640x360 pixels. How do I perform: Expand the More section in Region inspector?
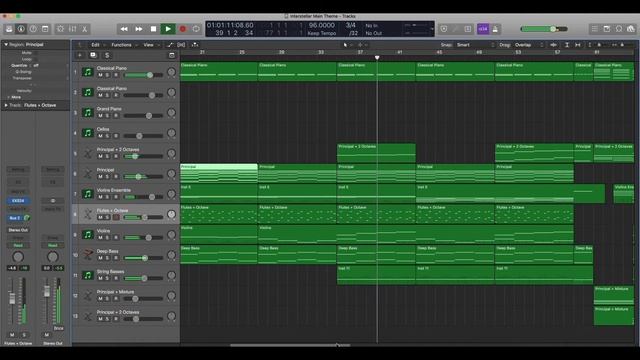pyautogui.click(x=14, y=97)
